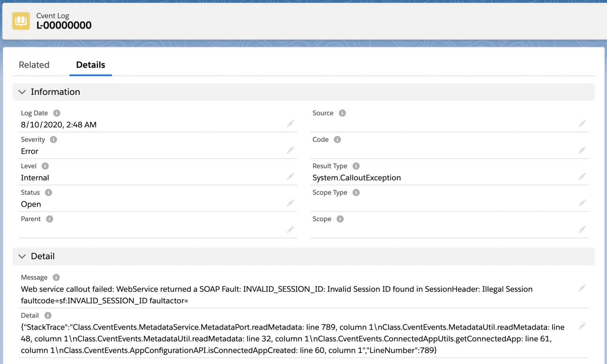Open the Detail field help info icon

(x=48, y=315)
